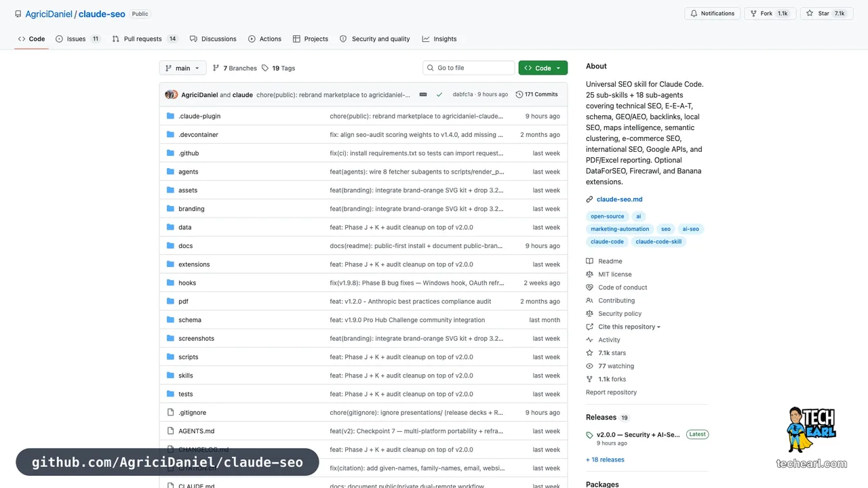
Task: Open the tests folder
Action: click(x=186, y=394)
